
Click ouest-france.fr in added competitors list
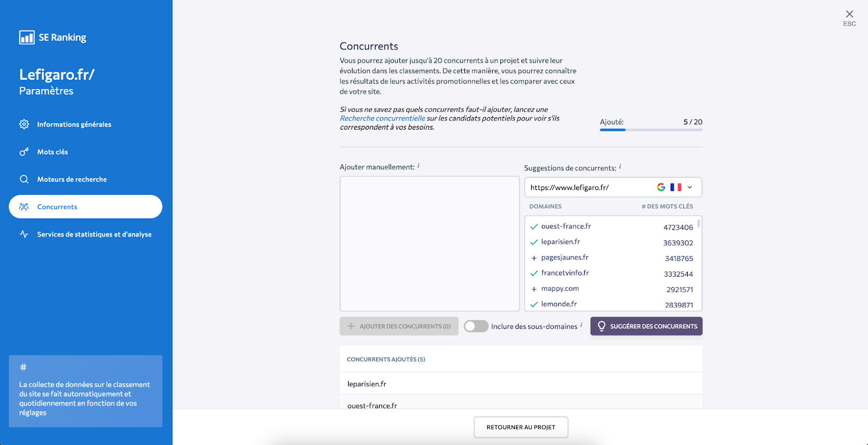(372, 406)
